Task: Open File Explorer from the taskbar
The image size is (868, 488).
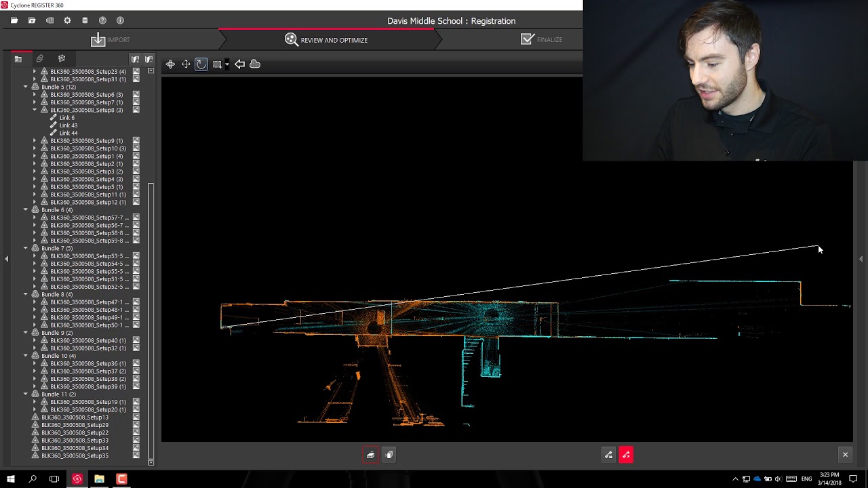Action: [x=99, y=479]
